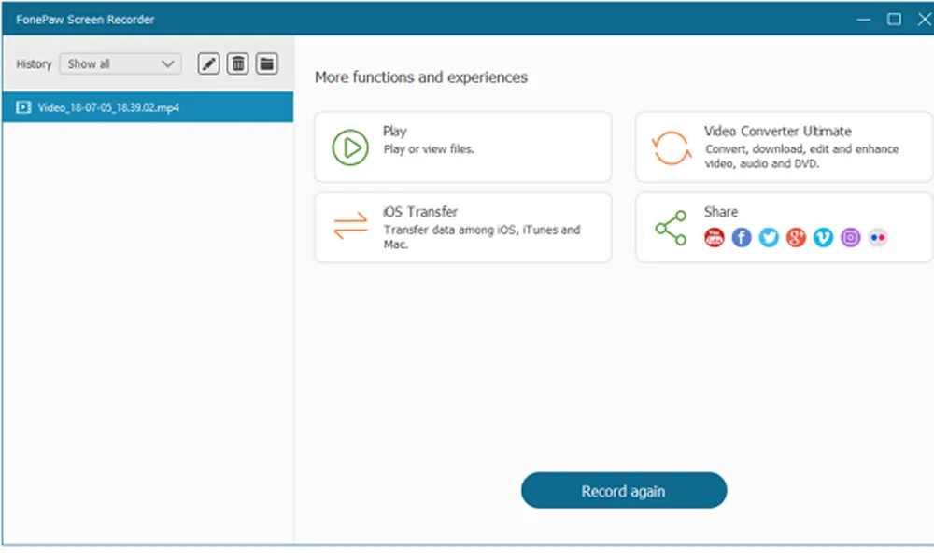Open the iOS Transfer card
The width and height of the screenshot is (934, 560).
463,228
